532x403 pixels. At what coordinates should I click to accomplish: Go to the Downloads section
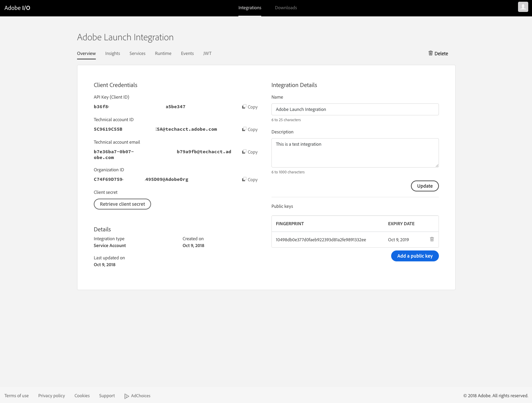pos(286,8)
